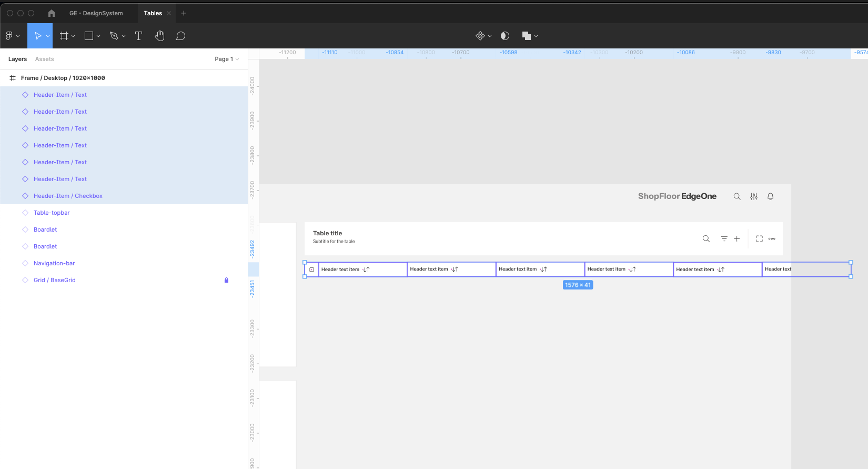Image resolution: width=868 pixels, height=469 pixels.
Task: Open the Figma main menu dropdown
Action: point(12,36)
